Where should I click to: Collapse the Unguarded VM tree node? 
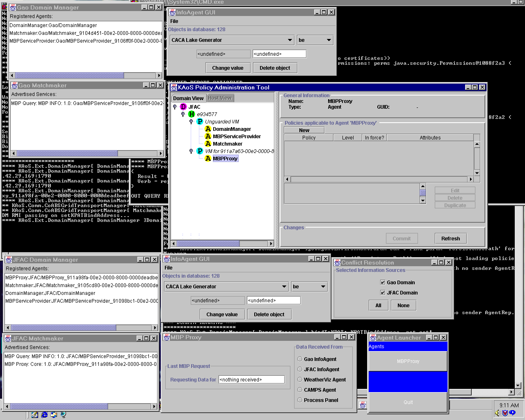point(191,122)
